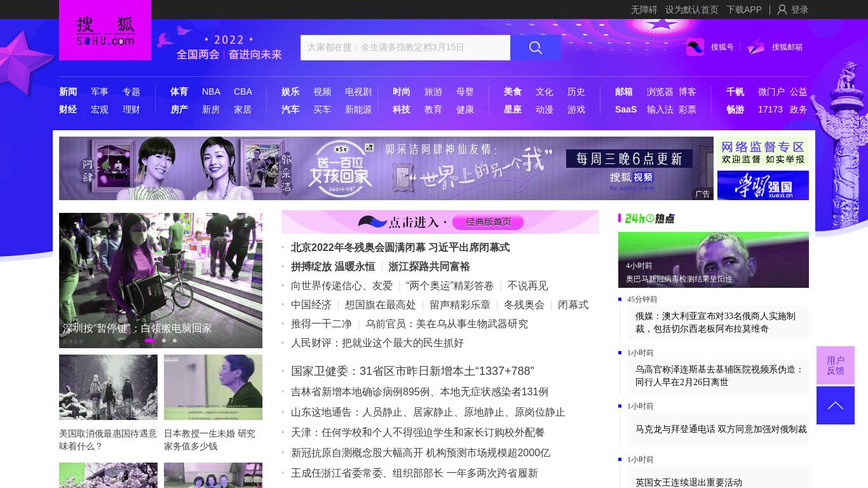Open 乌前官员 生物武器研究 link
This screenshot has height=488, width=868.
point(447,323)
